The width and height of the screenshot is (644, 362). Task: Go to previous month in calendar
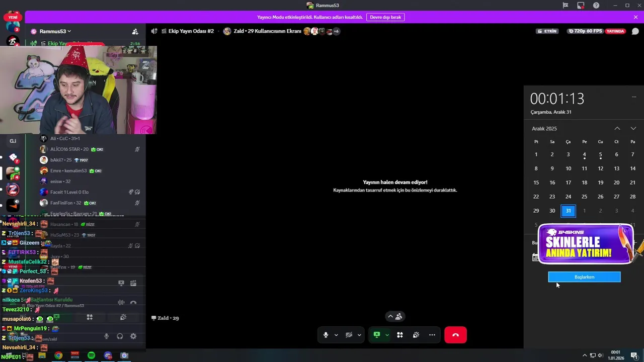[x=617, y=128]
